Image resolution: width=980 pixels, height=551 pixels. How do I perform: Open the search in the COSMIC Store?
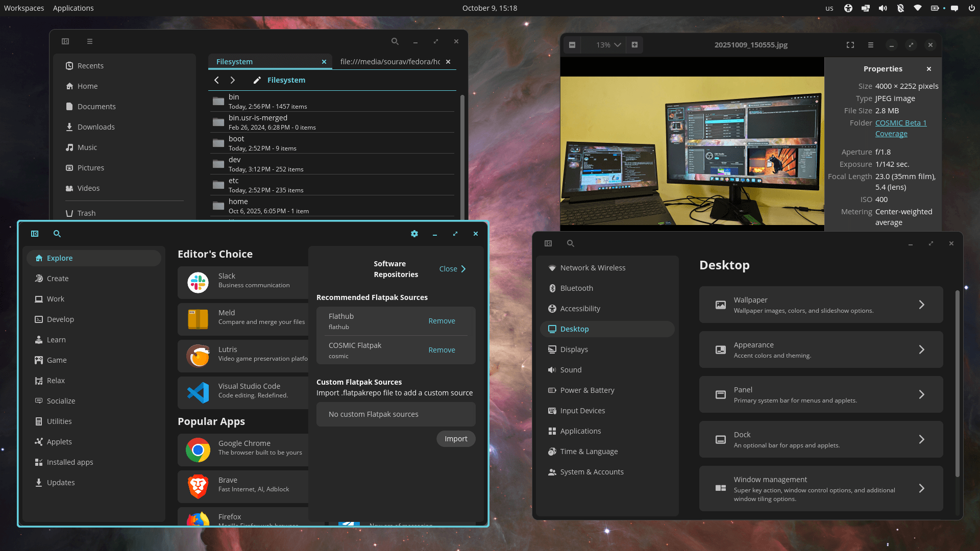57,234
